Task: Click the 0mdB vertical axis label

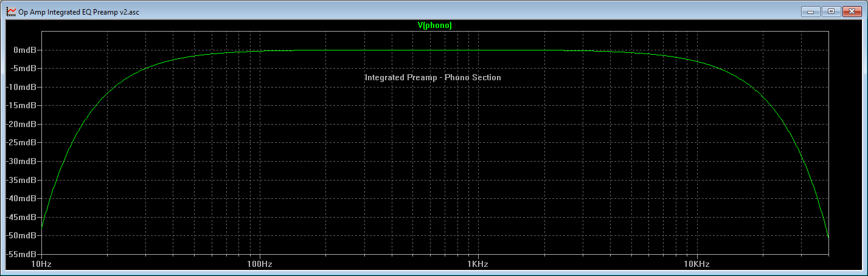Action: [x=26, y=50]
